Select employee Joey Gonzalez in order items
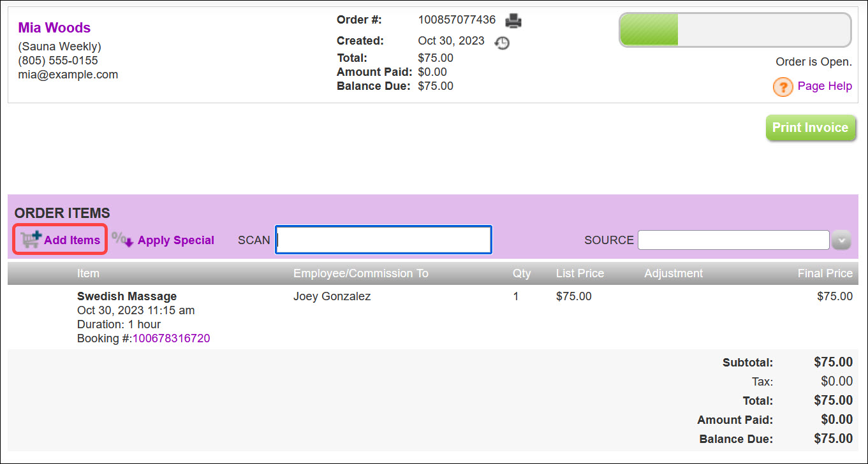 [332, 296]
